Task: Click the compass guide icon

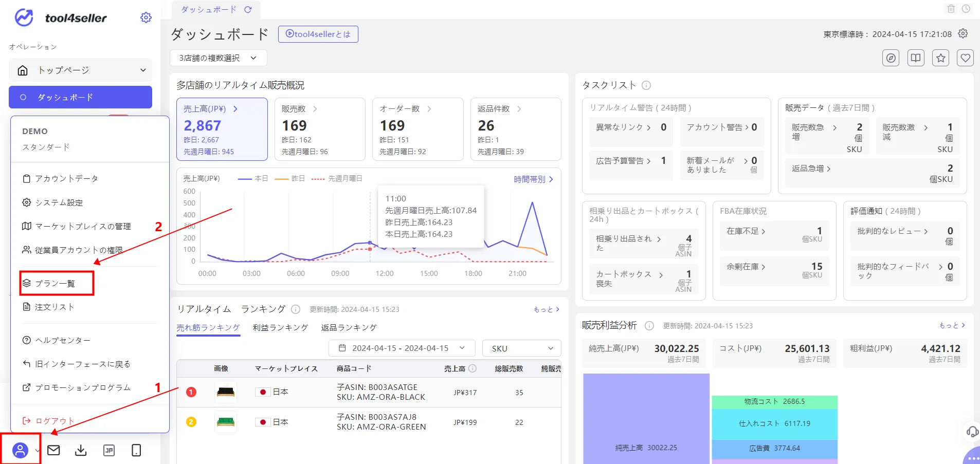Action: pos(891,58)
